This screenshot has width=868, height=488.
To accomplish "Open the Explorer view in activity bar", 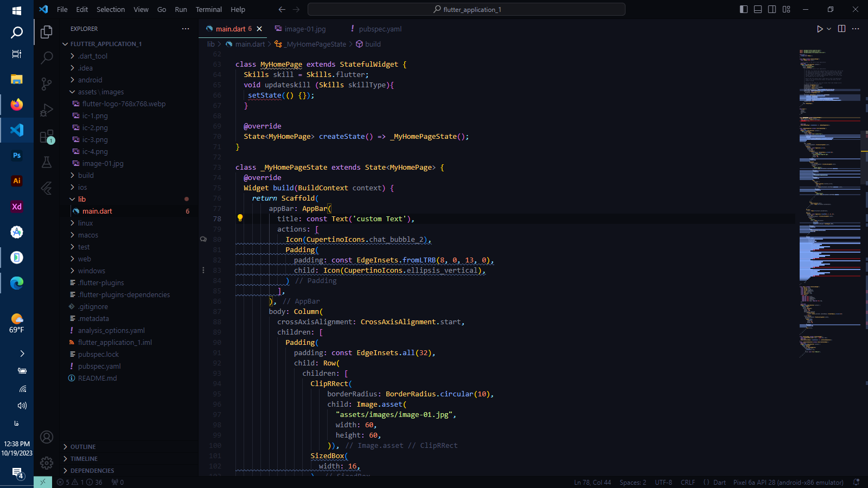I will 47,32.
